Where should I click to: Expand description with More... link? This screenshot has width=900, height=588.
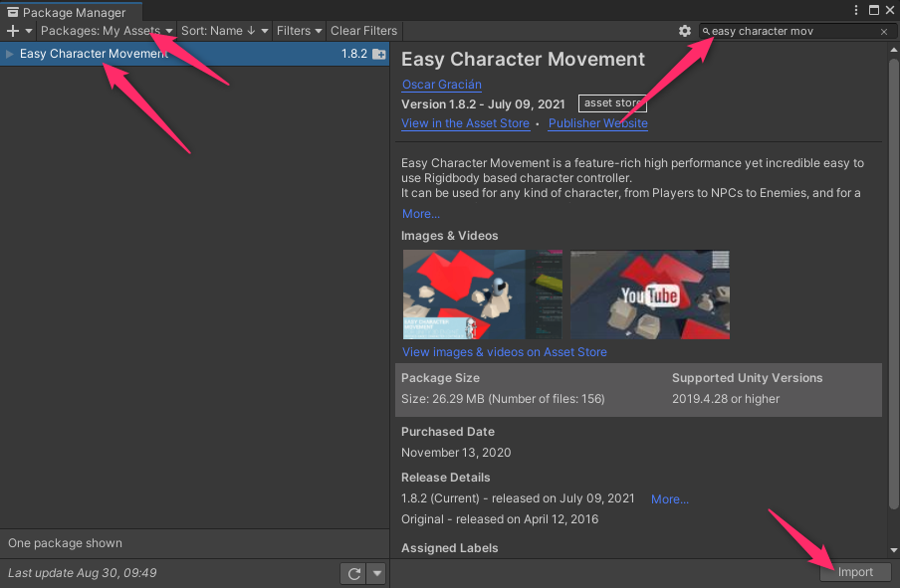pos(421,214)
